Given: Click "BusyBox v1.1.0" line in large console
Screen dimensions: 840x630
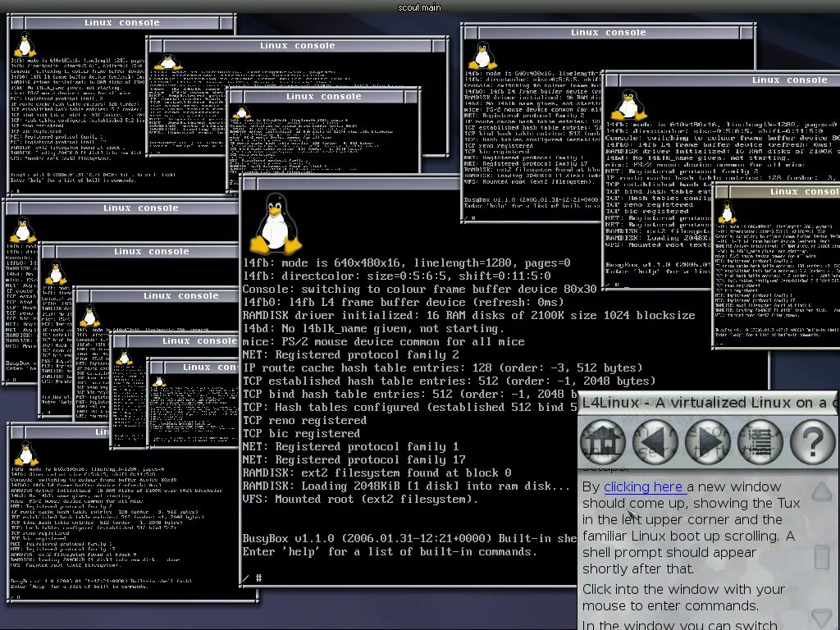Looking at the screenshot, I should coord(409,538).
